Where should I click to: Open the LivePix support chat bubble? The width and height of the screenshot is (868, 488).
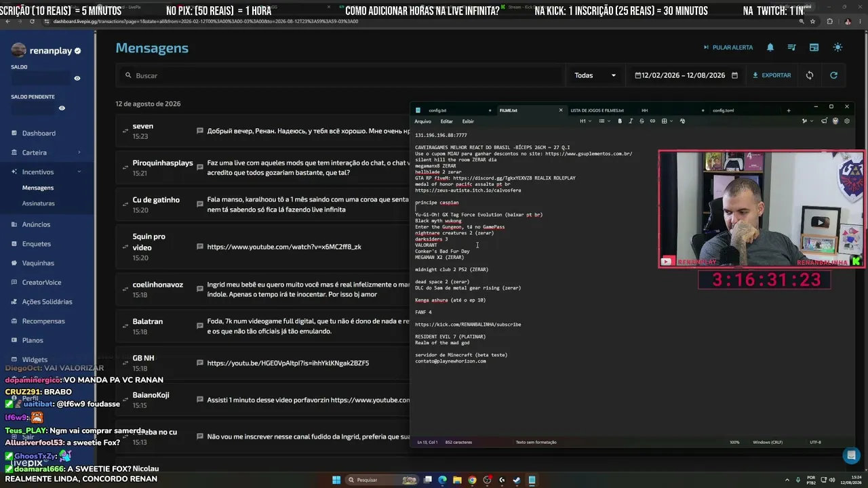851,455
